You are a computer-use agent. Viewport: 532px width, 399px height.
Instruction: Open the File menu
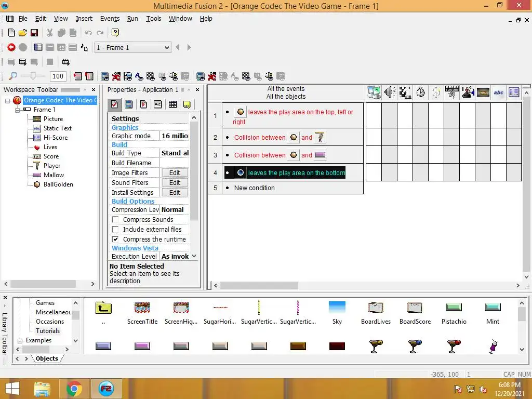(x=23, y=19)
